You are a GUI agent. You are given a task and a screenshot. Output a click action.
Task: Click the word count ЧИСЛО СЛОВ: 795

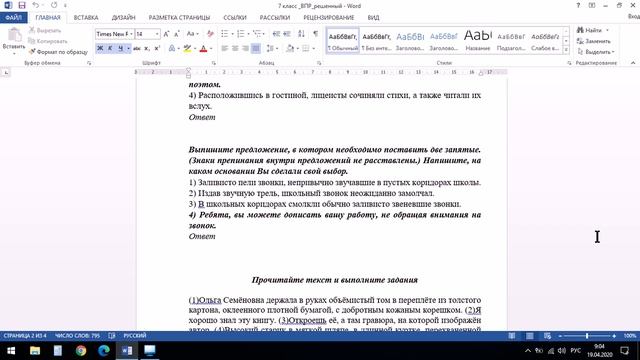[77, 336]
